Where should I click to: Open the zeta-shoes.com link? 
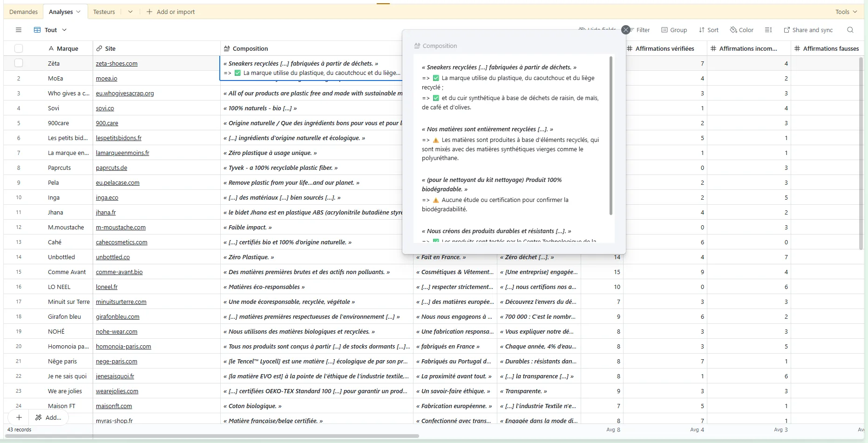116,63
